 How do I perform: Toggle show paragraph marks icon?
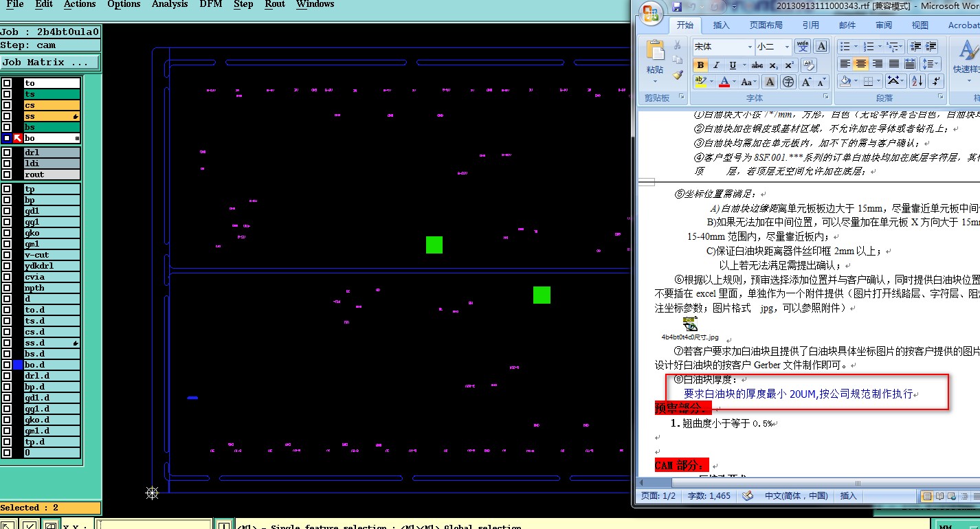click(x=935, y=82)
